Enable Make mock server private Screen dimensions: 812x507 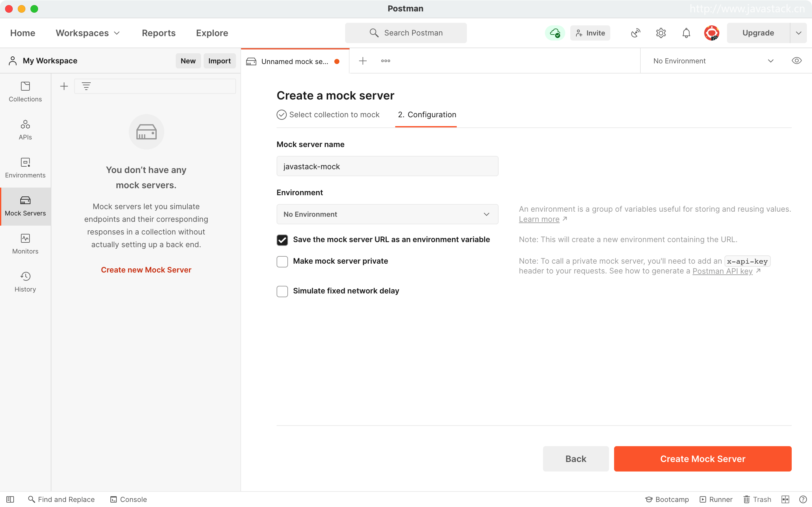282,261
